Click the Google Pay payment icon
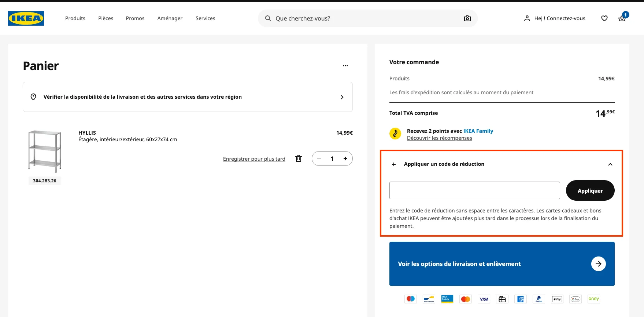Viewport: 644px width, 317px height. pyautogui.click(x=575, y=299)
